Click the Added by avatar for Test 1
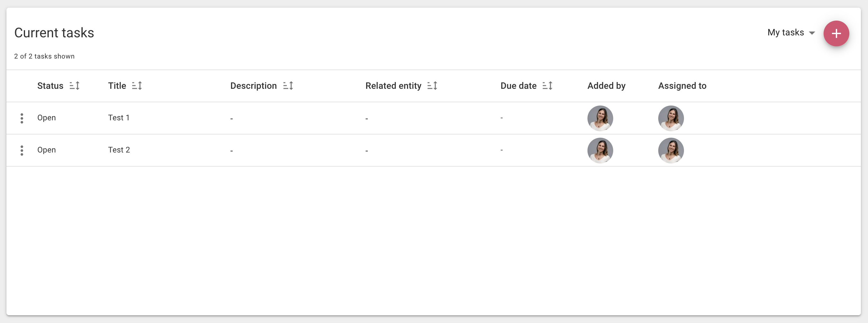Viewport: 868px width, 323px height. coord(600,118)
